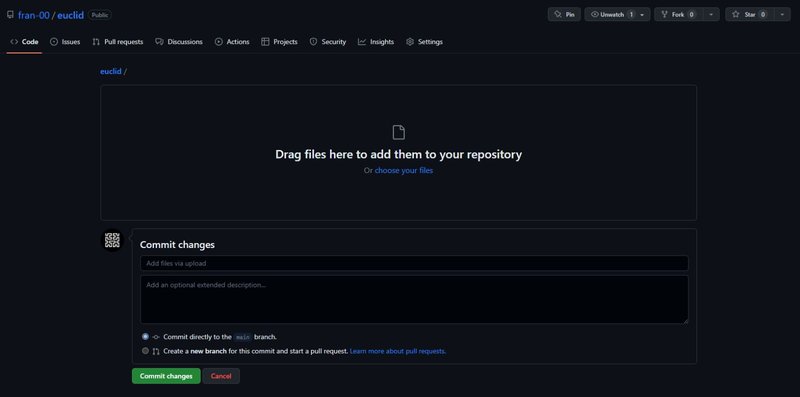Viewport: 800px width, 397px height.
Task: Click the 'Commit changes' section heading
Action: coord(177,245)
